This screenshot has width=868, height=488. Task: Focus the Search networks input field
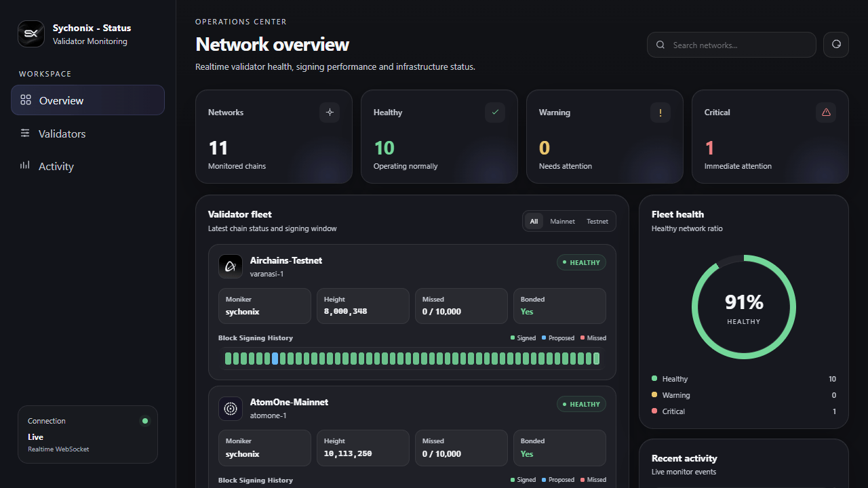coord(732,45)
